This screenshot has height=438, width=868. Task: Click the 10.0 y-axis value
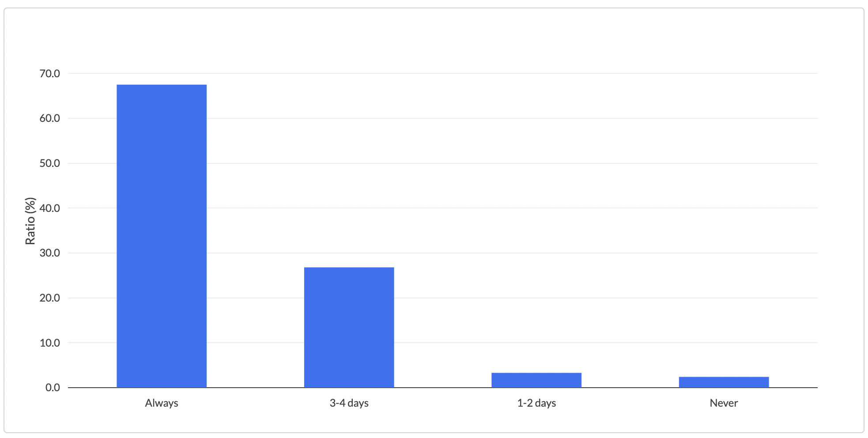point(49,343)
